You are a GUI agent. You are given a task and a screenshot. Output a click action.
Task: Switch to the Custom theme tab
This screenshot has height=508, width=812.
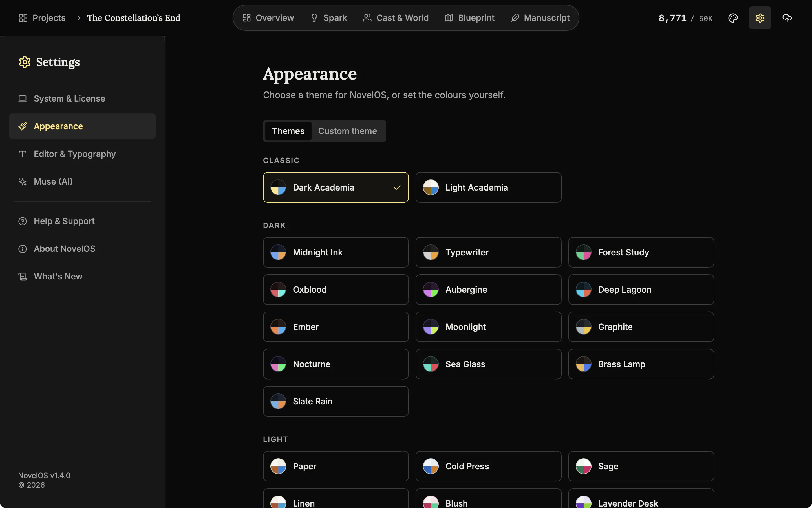tap(347, 131)
